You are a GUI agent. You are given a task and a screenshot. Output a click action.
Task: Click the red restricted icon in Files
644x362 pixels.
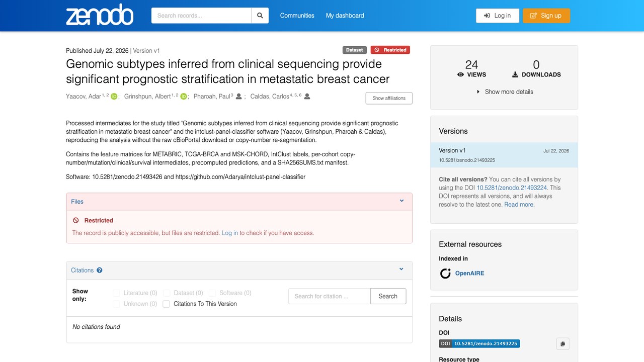coord(76,221)
